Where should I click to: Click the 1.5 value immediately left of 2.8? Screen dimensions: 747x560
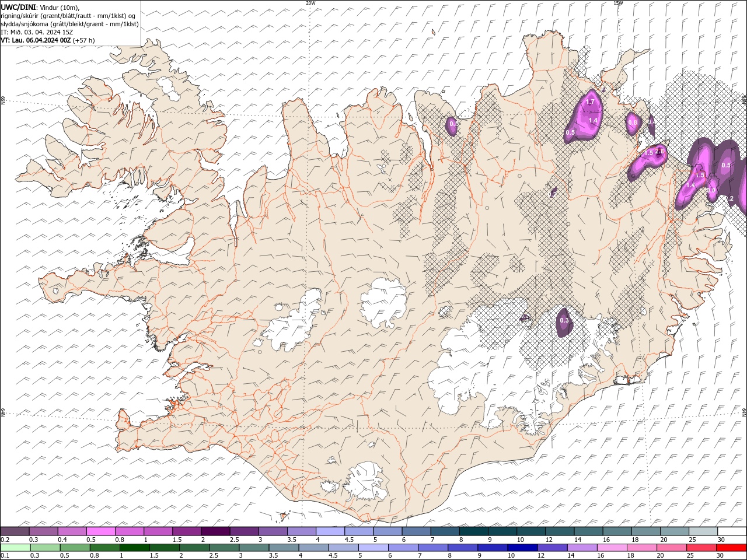tap(648, 153)
